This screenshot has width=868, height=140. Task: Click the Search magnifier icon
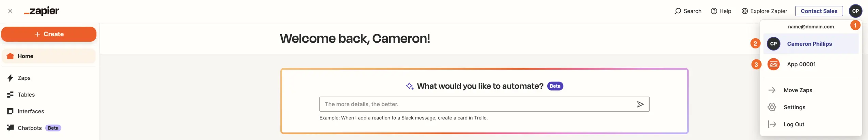point(678,11)
